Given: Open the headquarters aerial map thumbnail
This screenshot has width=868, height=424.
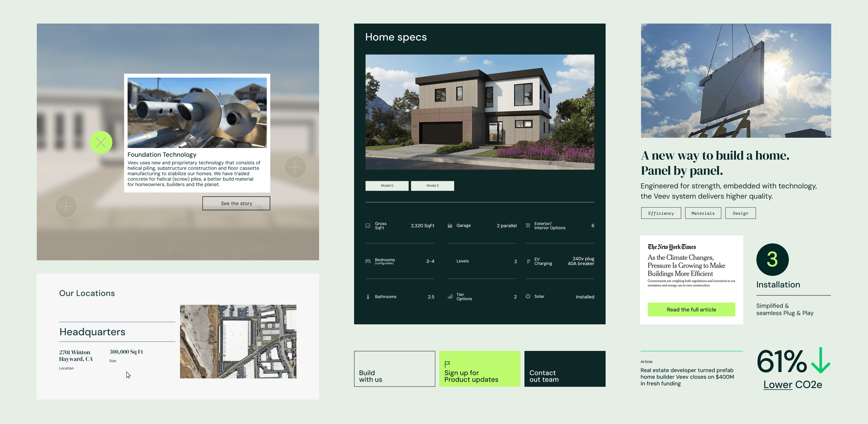Looking at the screenshot, I should click(238, 341).
